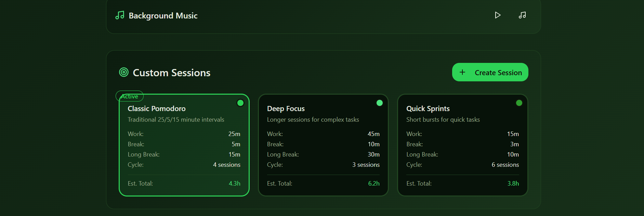The height and width of the screenshot is (216, 644).
Task: Select the Quick Sprints session card
Action: pyautogui.click(x=462, y=145)
